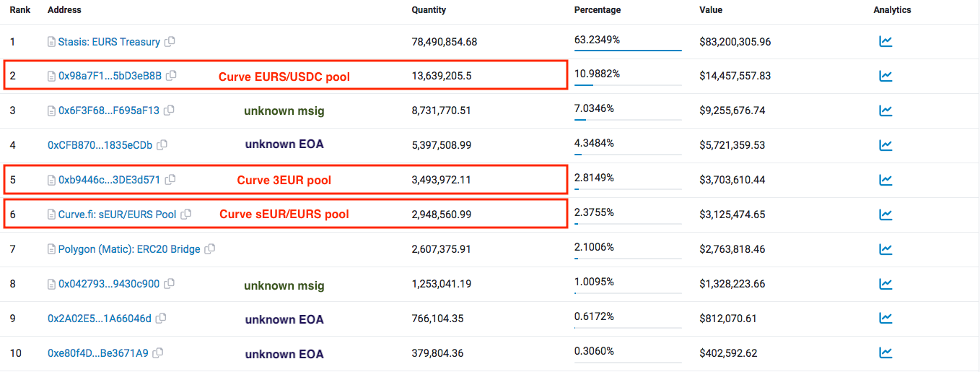Open Polygon (Matic): ERC20 Bridge link
Viewport: 980px width, 372px height.
[129, 249]
